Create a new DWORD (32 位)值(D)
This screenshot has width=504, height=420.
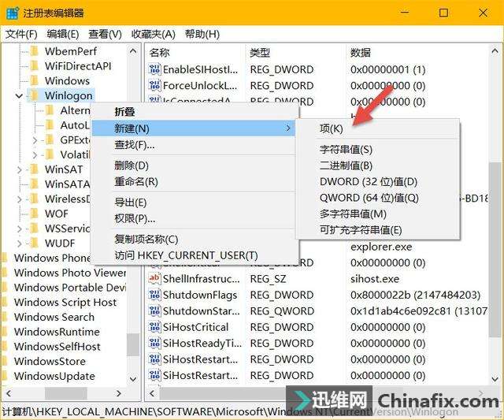coord(378,182)
